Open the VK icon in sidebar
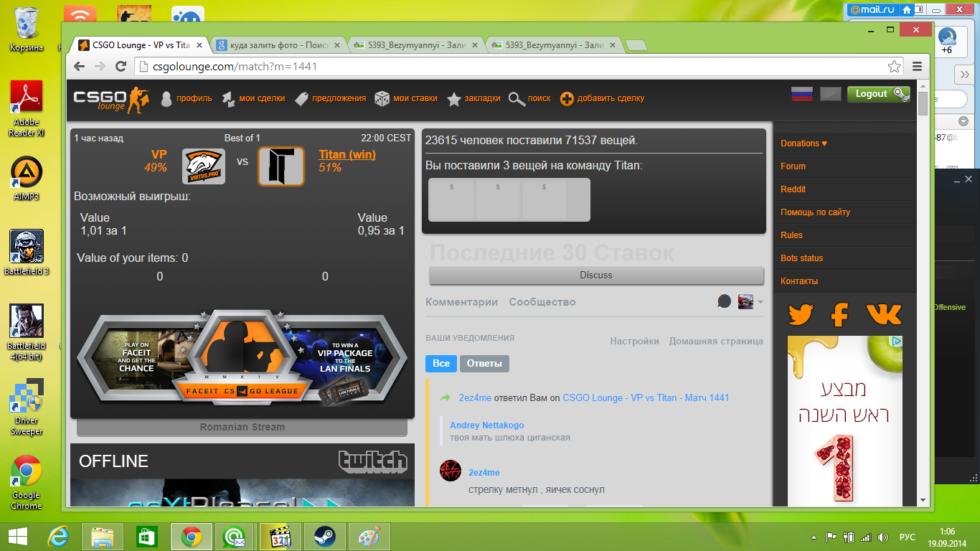 pos(884,314)
